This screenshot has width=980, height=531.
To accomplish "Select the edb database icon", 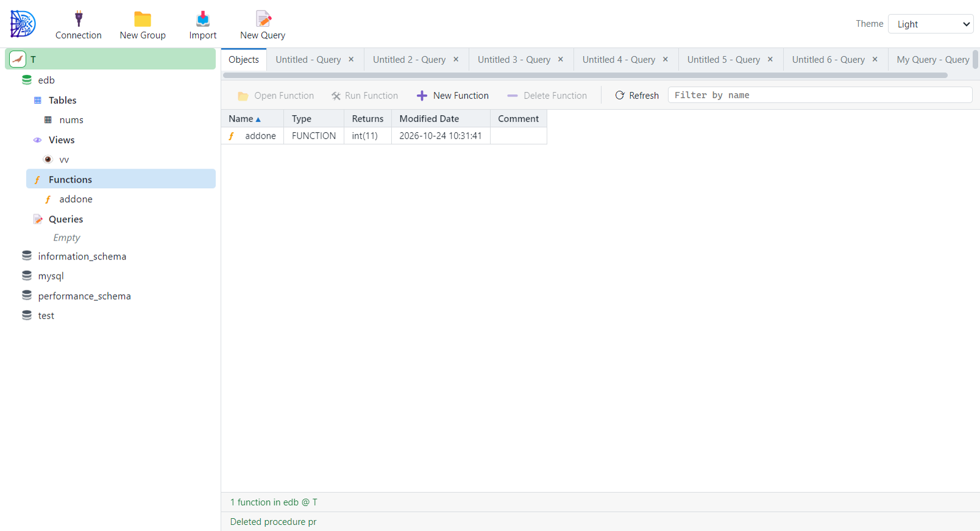I will click(27, 80).
